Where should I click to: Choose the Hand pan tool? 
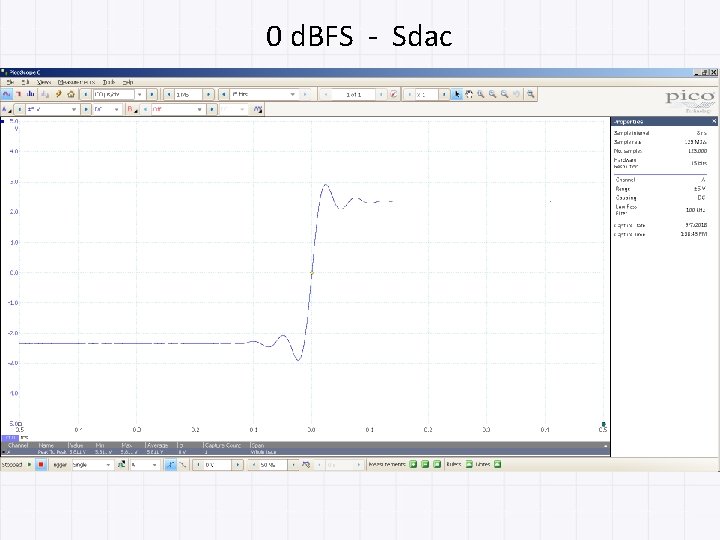(x=469, y=94)
